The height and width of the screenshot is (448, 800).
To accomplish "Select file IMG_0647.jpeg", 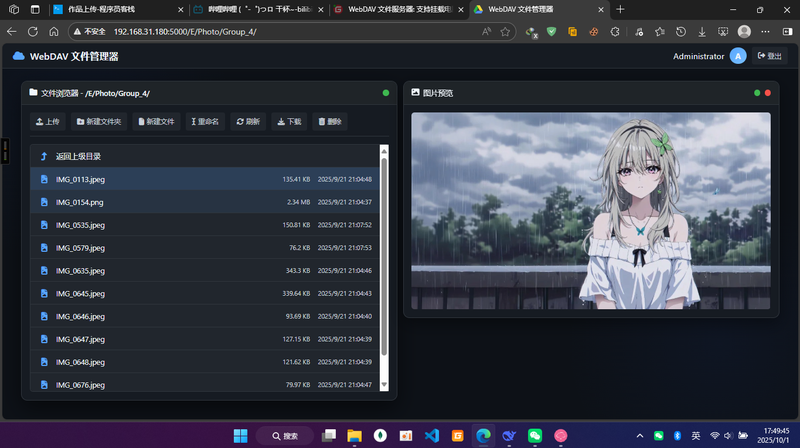I will [x=205, y=339].
